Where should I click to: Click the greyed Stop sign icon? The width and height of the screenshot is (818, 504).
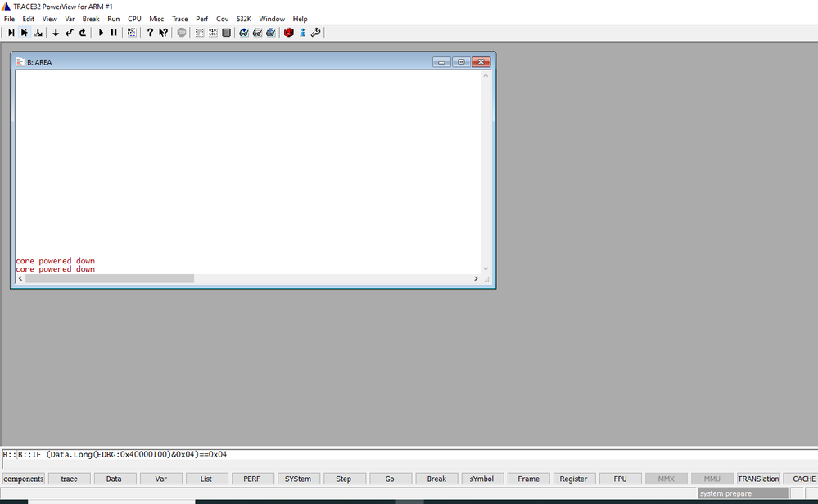pos(182,32)
